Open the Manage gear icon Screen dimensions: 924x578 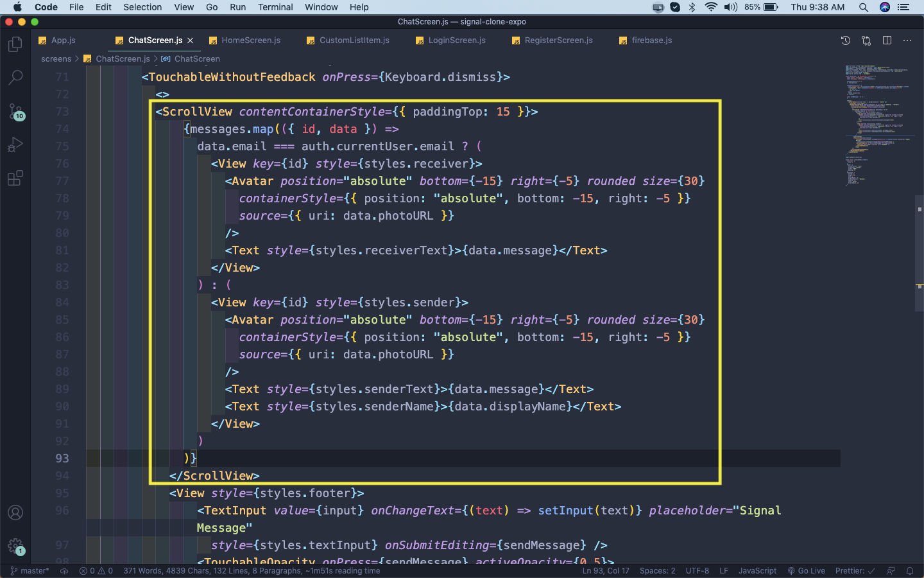point(15,547)
